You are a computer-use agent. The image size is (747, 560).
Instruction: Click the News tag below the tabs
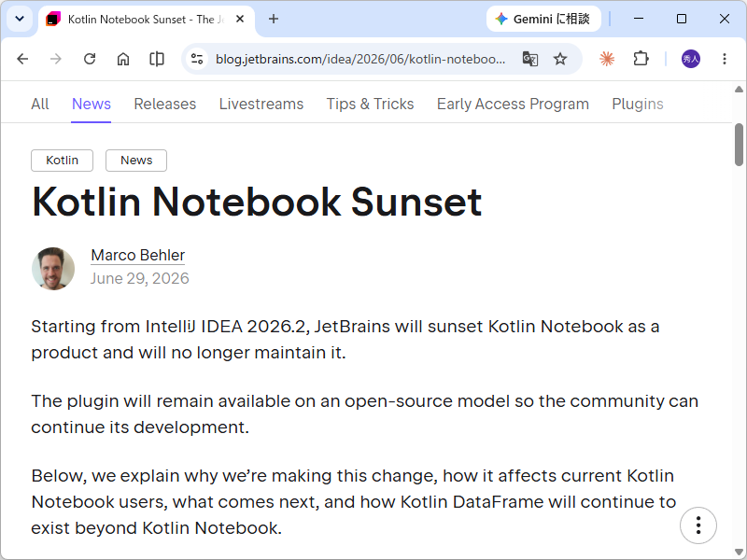(x=136, y=161)
